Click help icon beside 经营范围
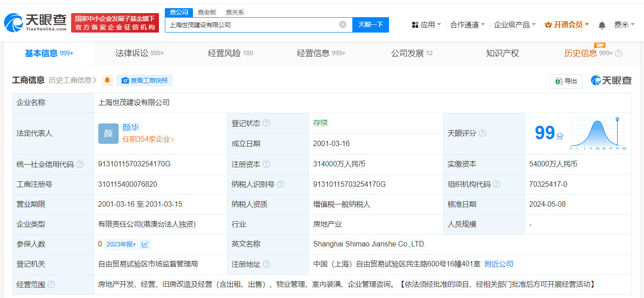The width and height of the screenshot is (644, 298). (x=51, y=284)
